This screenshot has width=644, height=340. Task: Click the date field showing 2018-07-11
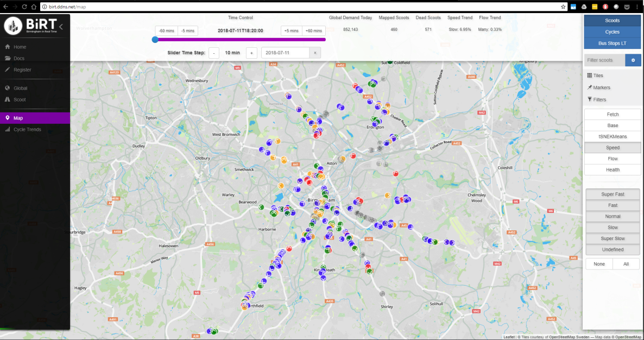point(285,53)
